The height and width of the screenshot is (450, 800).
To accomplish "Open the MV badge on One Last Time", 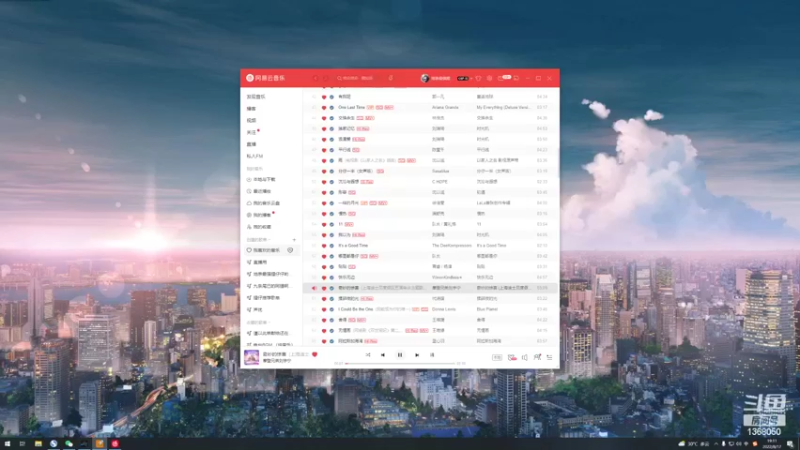I will coord(389,107).
